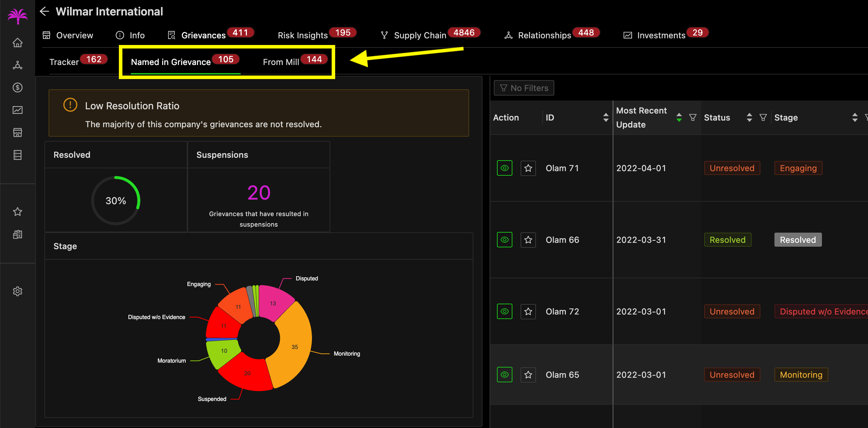View Olam 72 with the eye icon
The width and height of the screenshot is (868, 428).
pos(505,312)
